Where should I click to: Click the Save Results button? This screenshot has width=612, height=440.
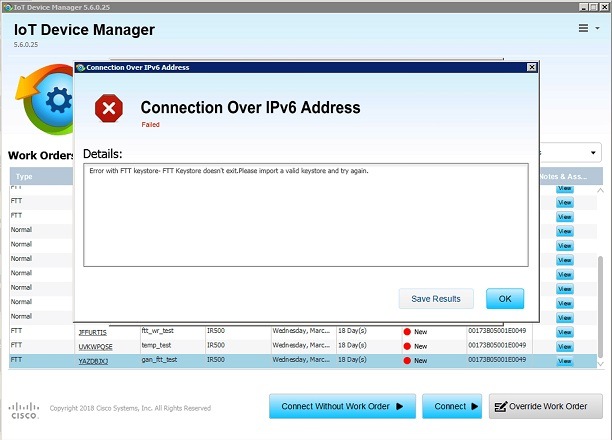coord(436,299)
